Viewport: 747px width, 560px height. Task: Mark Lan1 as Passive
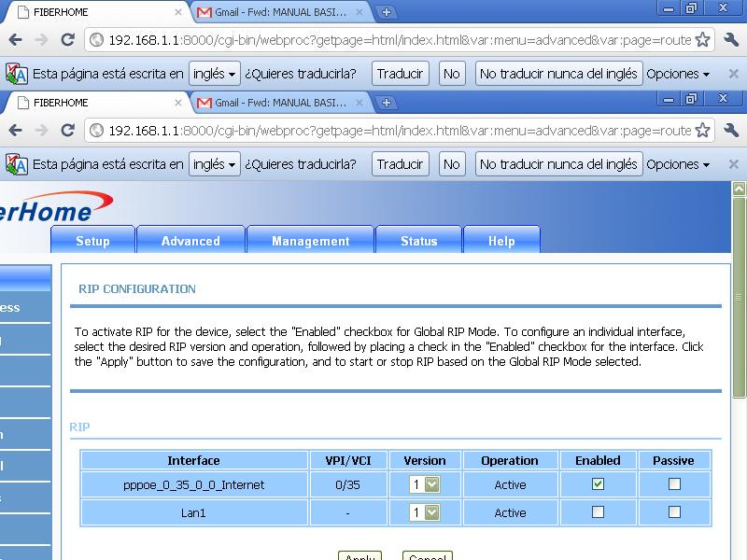(674, 511)
